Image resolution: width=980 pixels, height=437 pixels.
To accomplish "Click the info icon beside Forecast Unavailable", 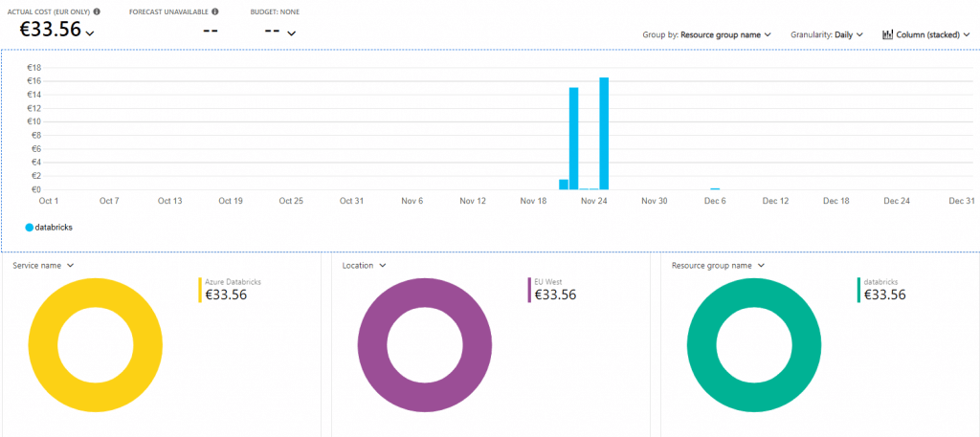I will click(x=214, y=11).
